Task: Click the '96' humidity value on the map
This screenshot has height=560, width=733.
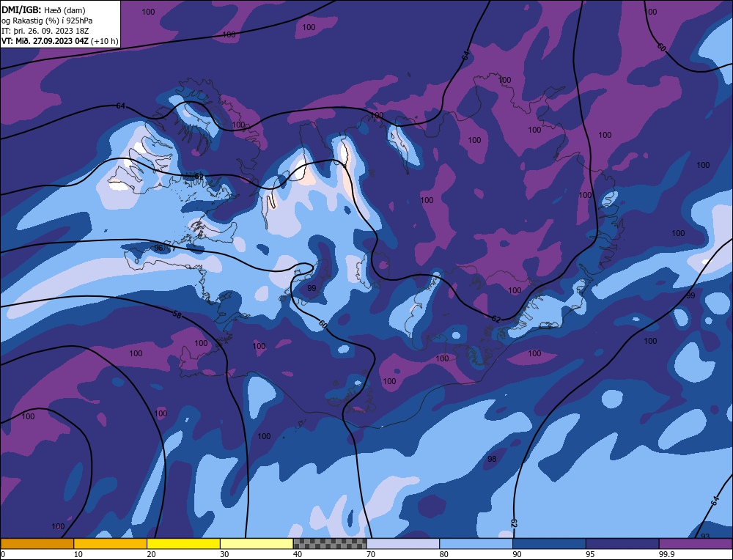Action: point(158,248)
